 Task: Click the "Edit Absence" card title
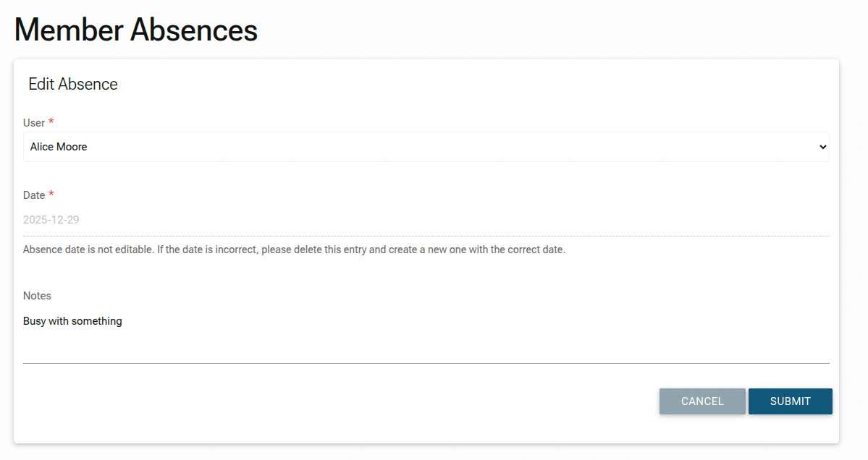73,84
